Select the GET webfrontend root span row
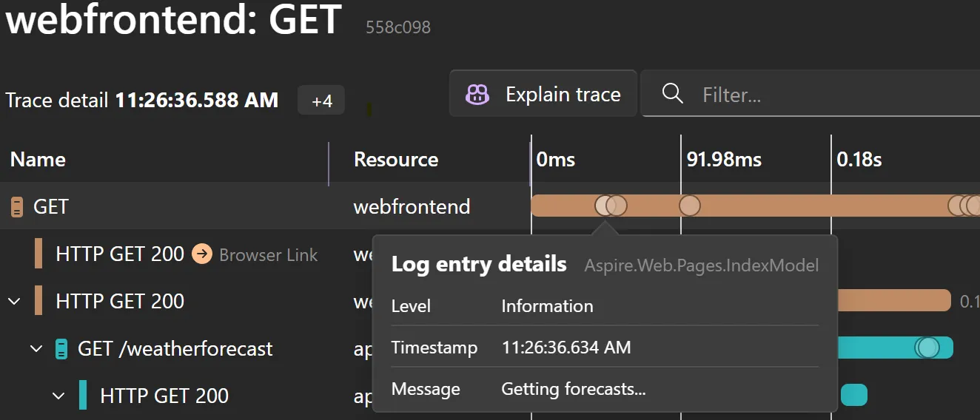This screenshot has width=980, height=420. (490, 206)
